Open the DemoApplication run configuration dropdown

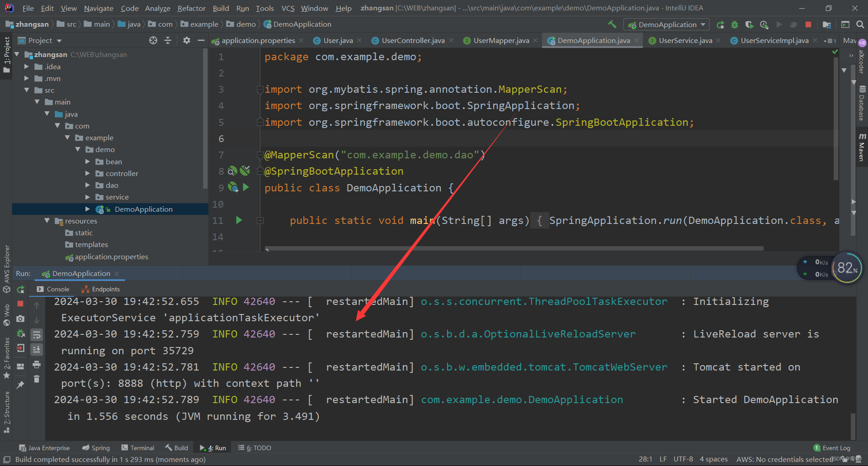[x=666, y=24]
